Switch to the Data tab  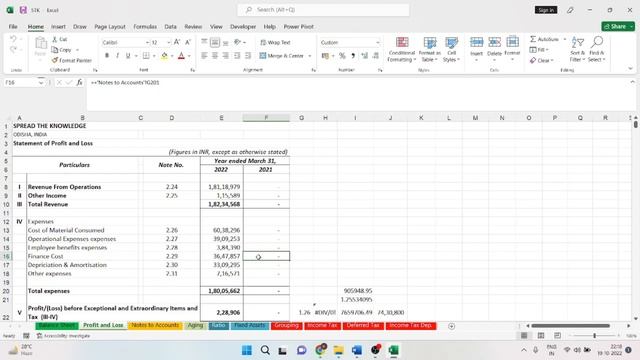(x=171, y=27)
